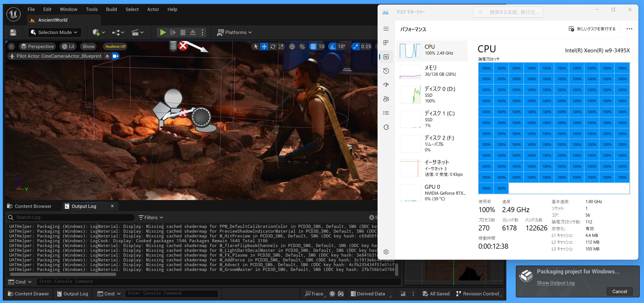Viewport: 644px width, 303px height.
Task: Toggle world/local coordinate system globe
Action: [292, 46]
